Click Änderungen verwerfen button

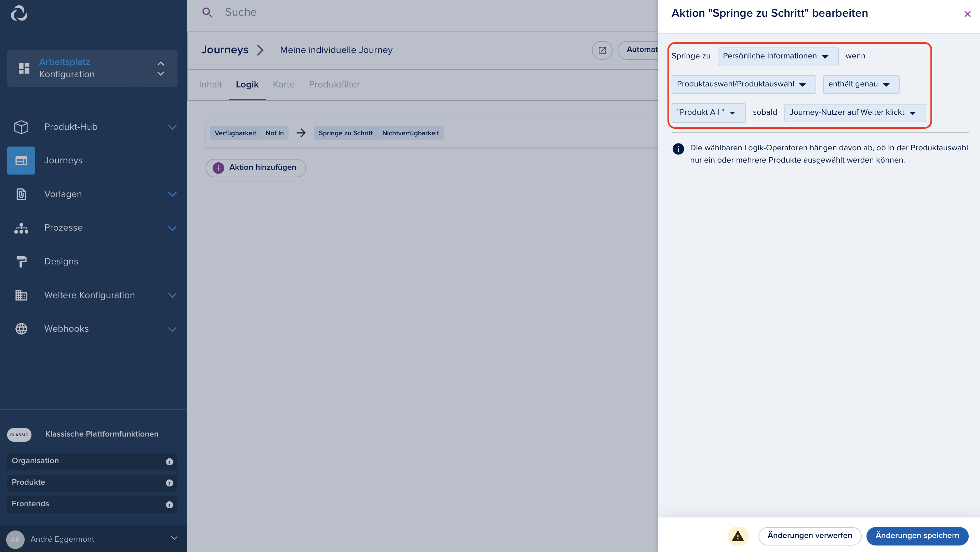[x=809, y=536]
